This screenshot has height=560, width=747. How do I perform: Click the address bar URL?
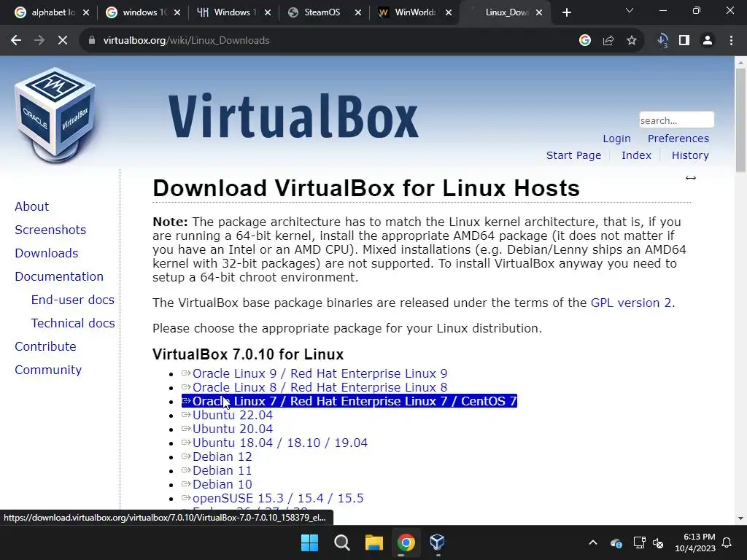point(186,41)
